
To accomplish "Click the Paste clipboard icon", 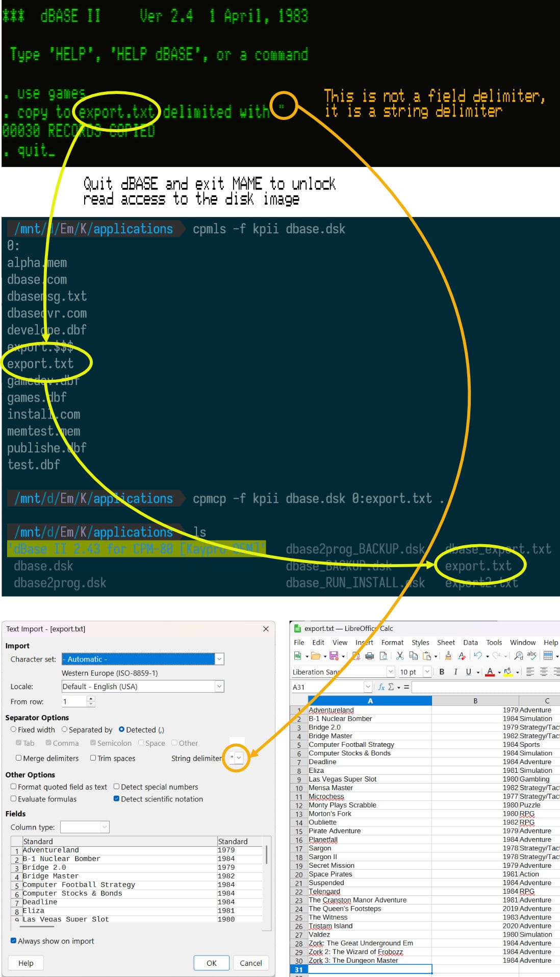I will click(427, 655).
